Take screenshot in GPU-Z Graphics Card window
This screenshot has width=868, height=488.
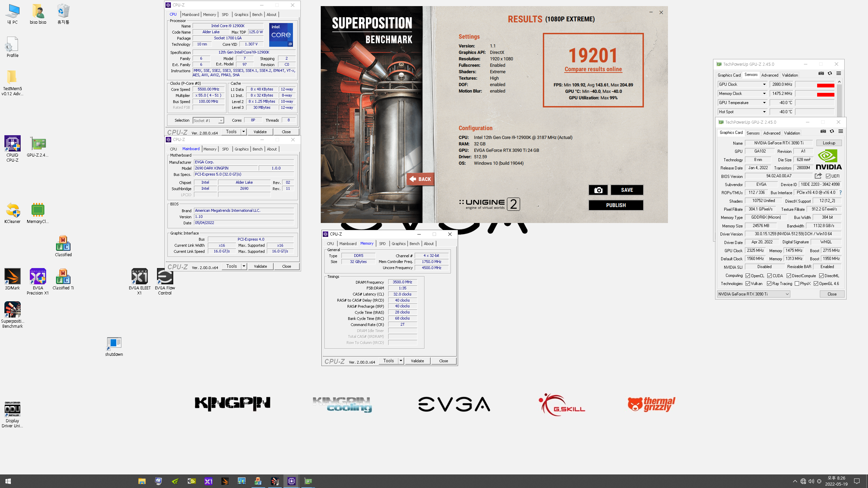823,131
